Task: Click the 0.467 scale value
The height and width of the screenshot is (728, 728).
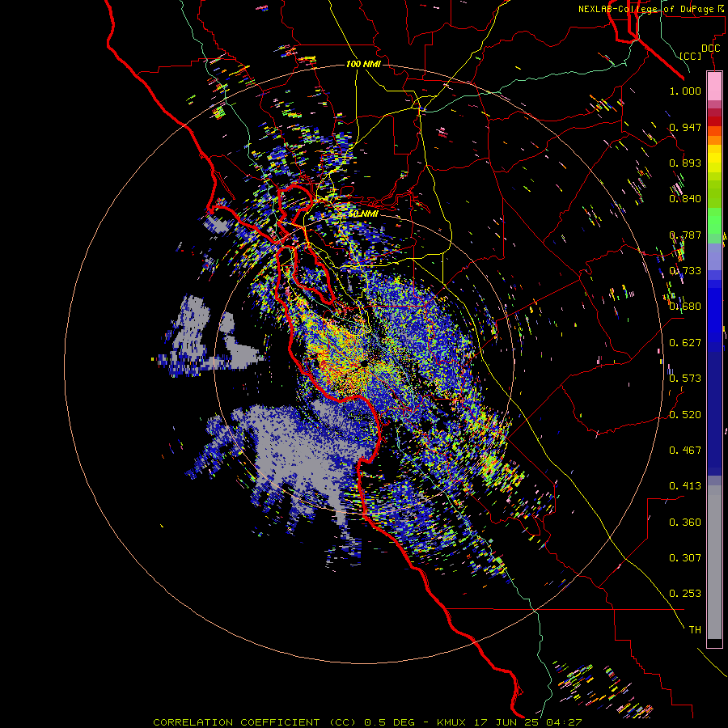Action: (685, 451)
